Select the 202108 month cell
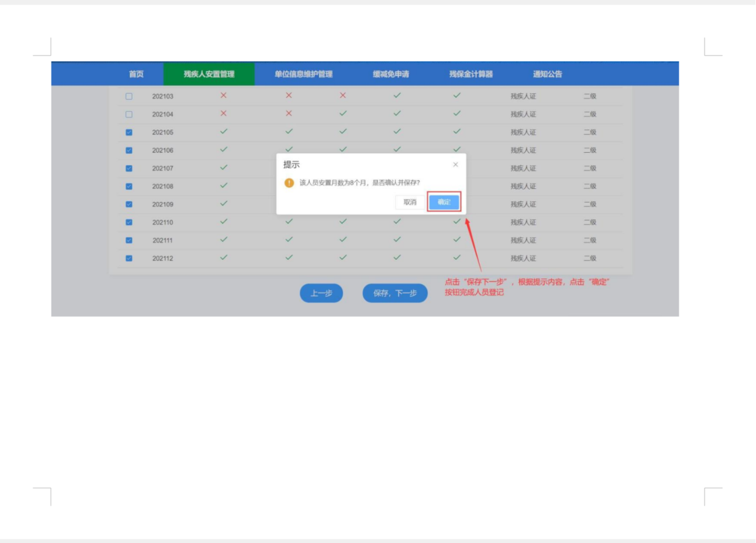The height and width of the screenshot is (543, 756). 163,186
